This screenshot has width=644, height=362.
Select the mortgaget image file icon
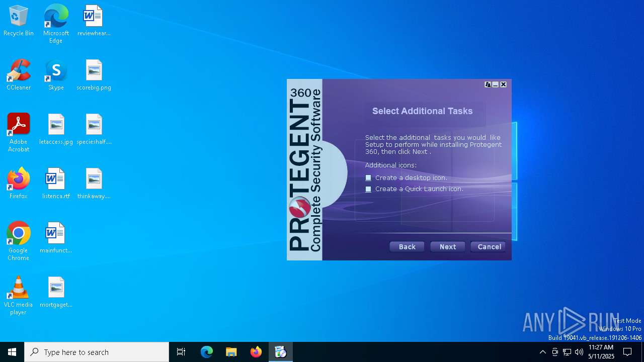tap(56, 293)
